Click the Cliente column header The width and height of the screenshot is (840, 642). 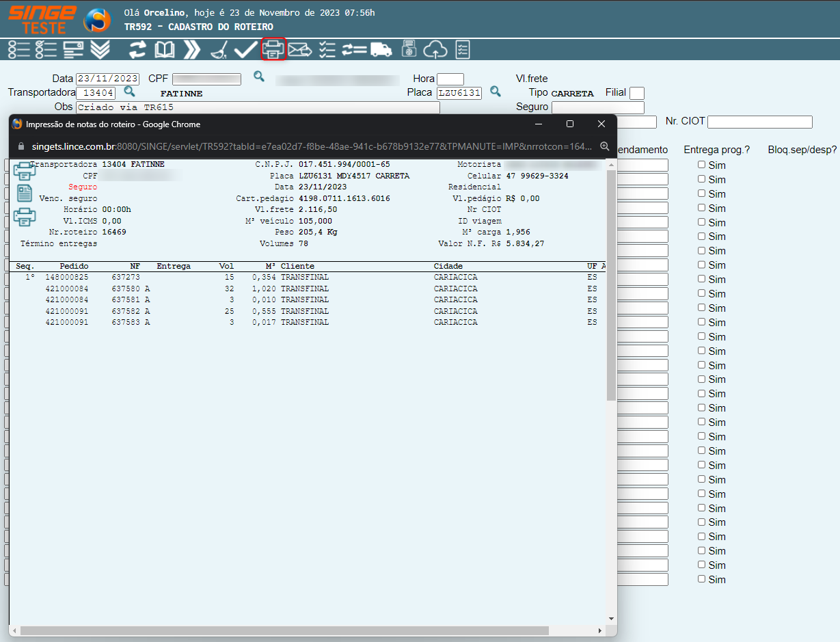click(x=297, y=266)
